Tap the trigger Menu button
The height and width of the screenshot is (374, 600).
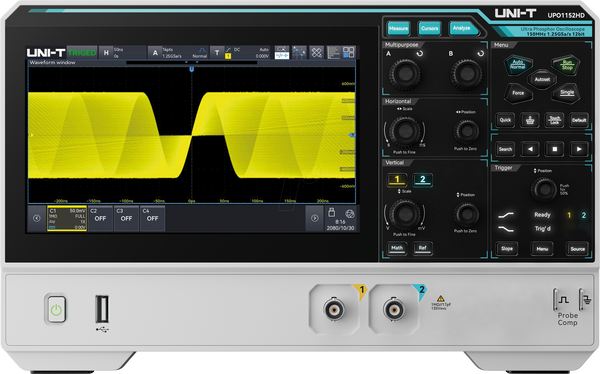pos(542,249)
